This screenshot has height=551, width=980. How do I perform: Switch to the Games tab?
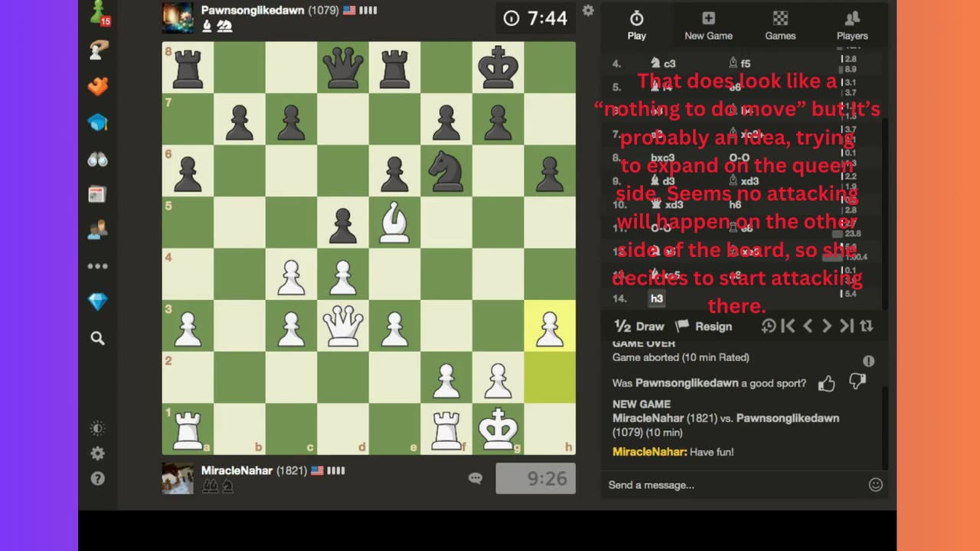tap(780, 25)
